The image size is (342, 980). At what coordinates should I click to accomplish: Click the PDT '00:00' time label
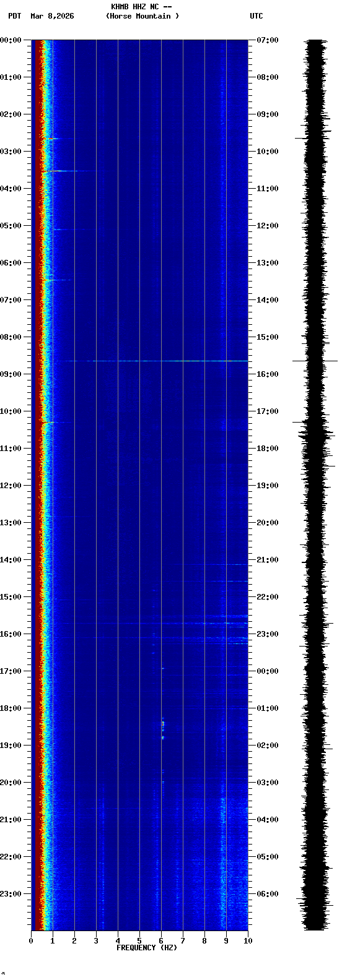(11, 40)
